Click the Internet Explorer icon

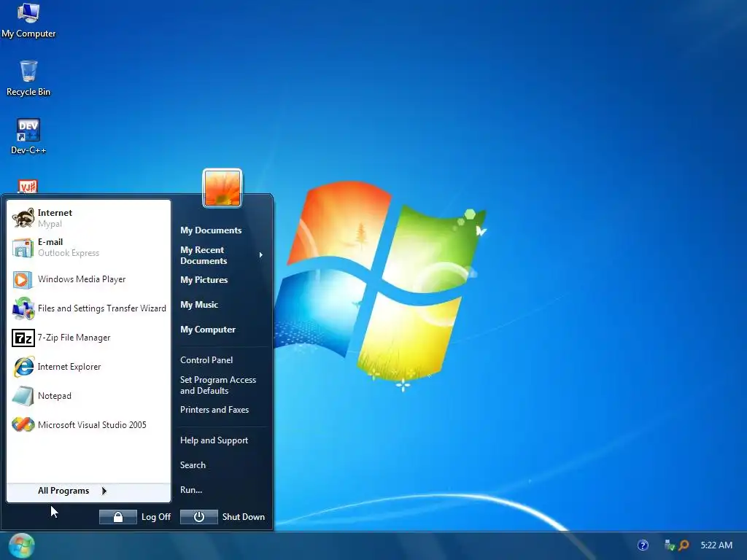pyautogui.click(x=23, y=367)
